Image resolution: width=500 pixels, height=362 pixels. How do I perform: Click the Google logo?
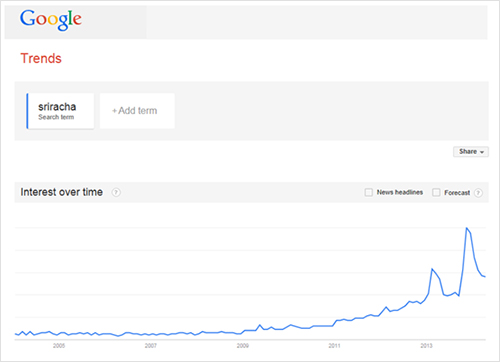coord(51,20)
